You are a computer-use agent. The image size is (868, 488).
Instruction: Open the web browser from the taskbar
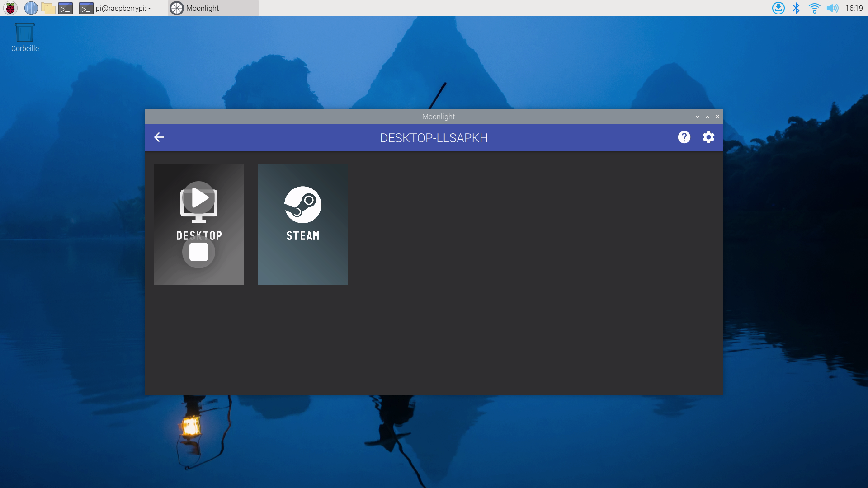pyautogui.click(x=31, y=8)
